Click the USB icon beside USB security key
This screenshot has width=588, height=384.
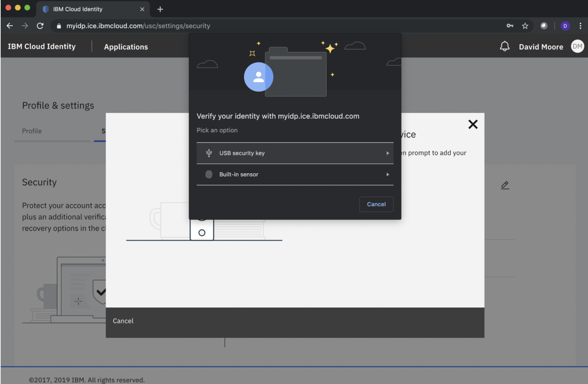[x=209, y=153]
